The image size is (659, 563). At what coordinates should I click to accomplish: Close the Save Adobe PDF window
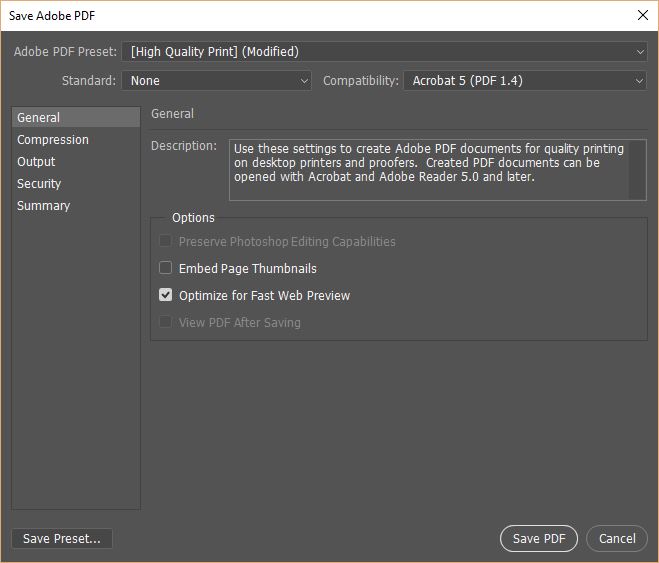(x=643, y=16)
